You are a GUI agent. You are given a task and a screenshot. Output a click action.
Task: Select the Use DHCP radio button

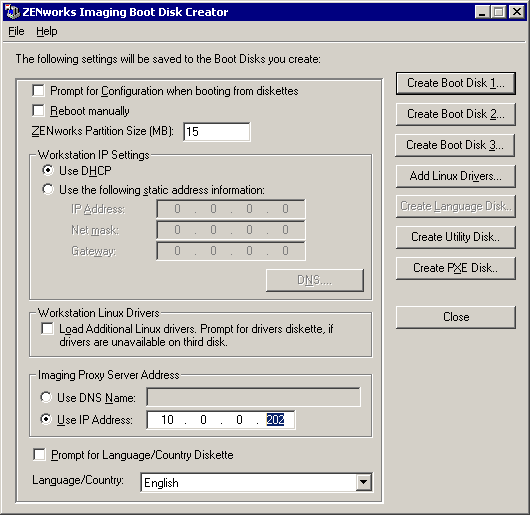[48, 170]
